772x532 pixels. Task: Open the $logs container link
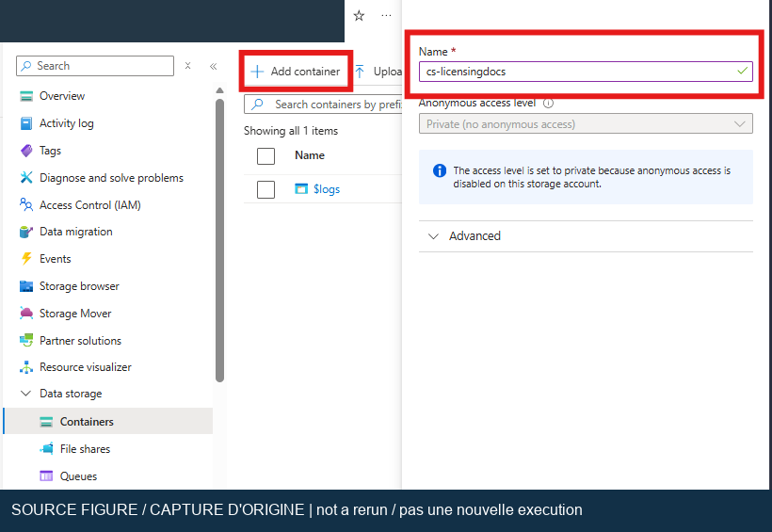327,189
